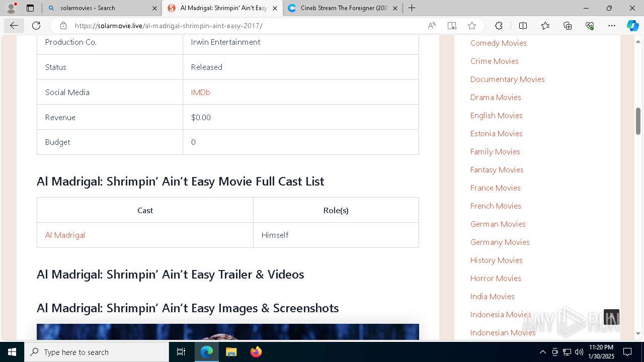Screen dimensions: 644x362
Task: Close the solarmovies - Search tab
Action: (x=154, y=8)
